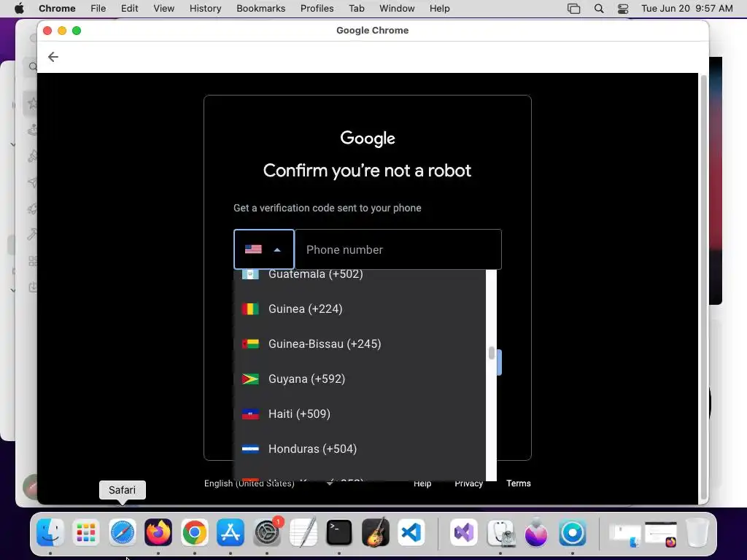
Task: Open Control Center in menu bar
Action: coord(623,9)
